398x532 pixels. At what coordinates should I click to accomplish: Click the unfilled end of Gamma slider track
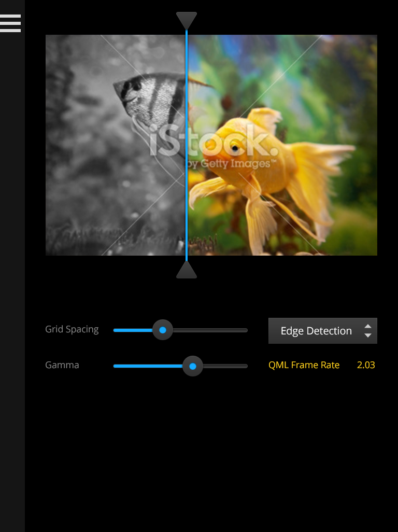point(225,366)
